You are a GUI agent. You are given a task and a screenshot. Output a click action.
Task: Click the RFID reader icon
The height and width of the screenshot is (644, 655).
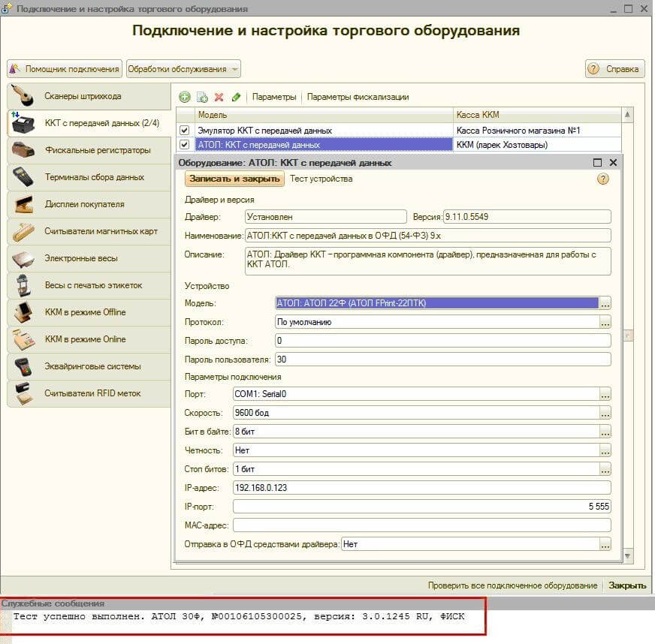coord(23,393)
